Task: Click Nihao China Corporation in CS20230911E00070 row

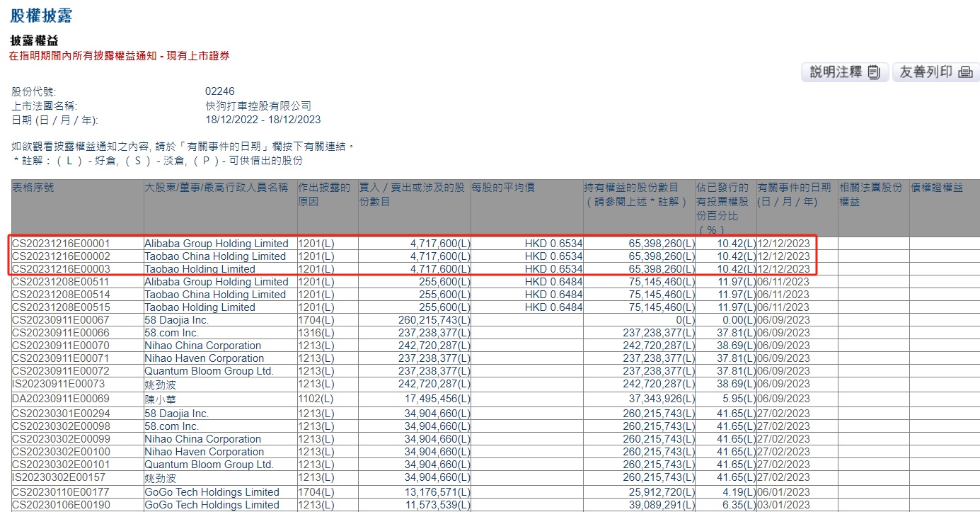Action: tap(203, 346)
